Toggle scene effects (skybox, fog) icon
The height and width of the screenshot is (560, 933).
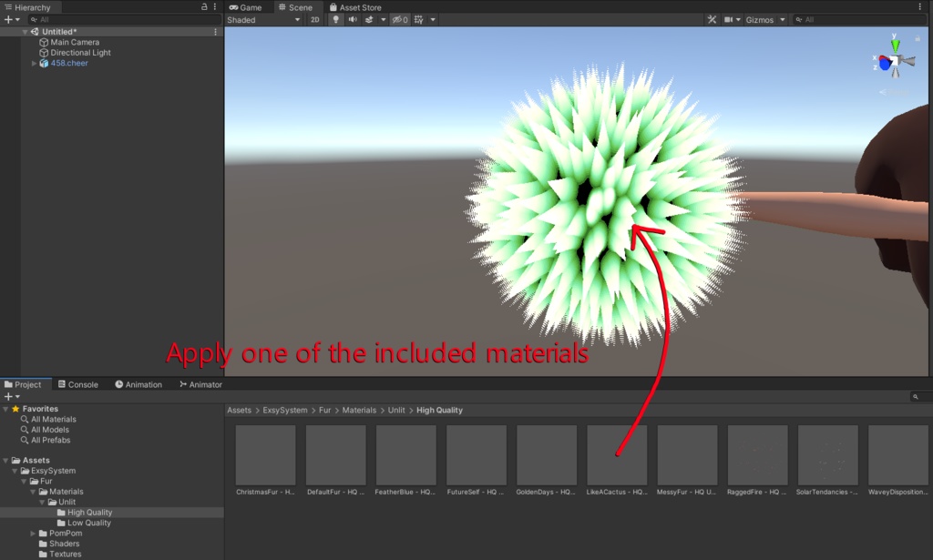pyautogui.click(x=369, y=20)
